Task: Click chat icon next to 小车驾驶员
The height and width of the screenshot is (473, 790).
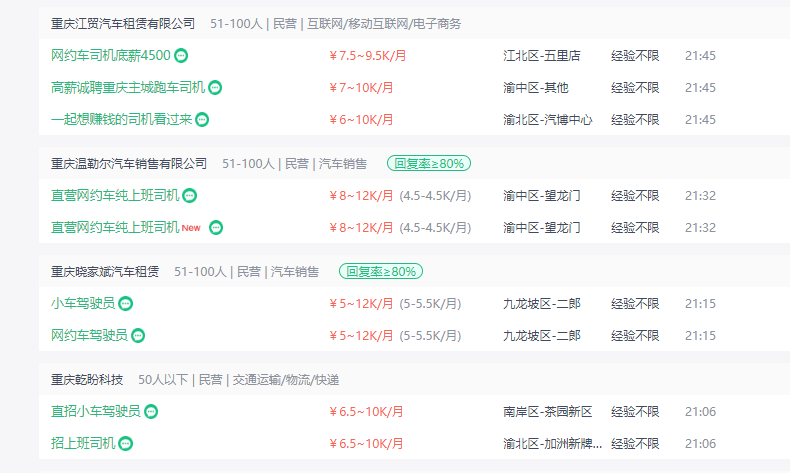Action: [x=126, y=303]
